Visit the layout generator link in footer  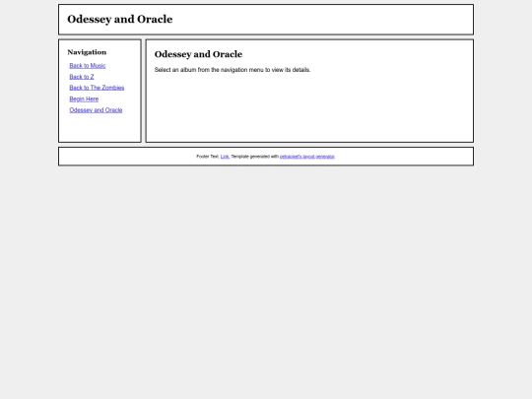click(x=307, y=157)
